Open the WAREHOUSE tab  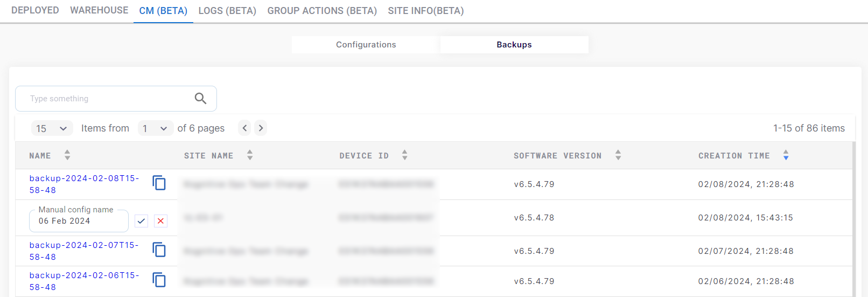(x=99, y=10)
